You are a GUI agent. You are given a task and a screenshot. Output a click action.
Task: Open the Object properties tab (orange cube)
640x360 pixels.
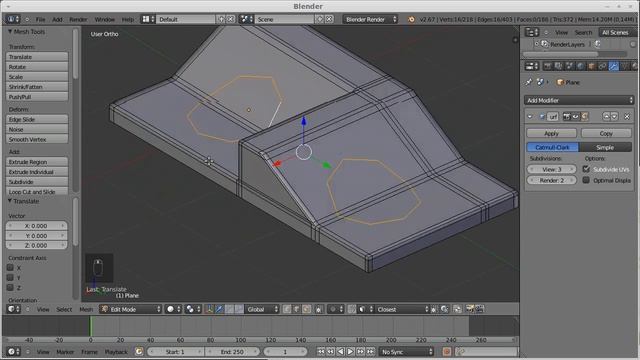pyautogui.click(x=591, y=66)
